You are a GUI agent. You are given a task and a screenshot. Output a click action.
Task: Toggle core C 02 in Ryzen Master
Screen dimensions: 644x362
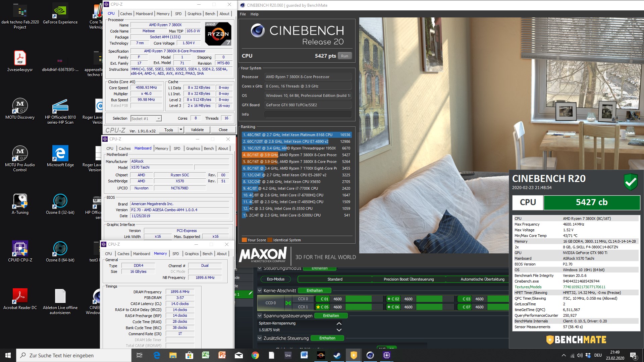point(393,299)
